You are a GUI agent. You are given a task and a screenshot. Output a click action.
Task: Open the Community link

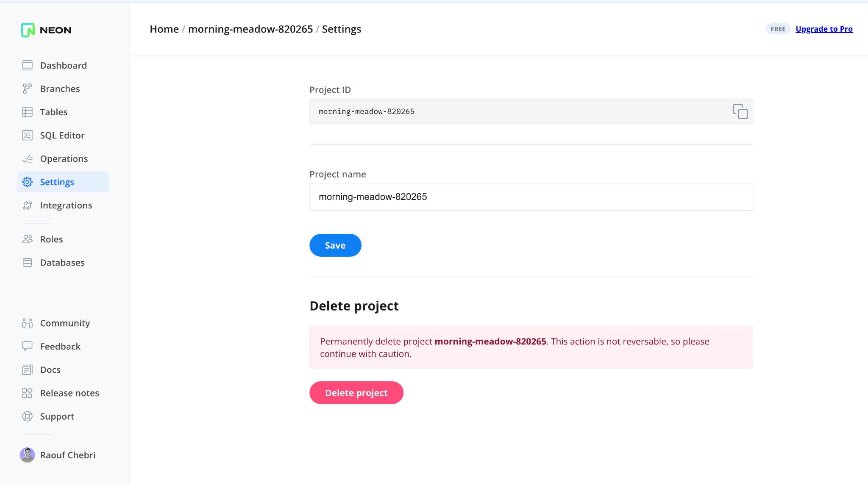(65, 323)
